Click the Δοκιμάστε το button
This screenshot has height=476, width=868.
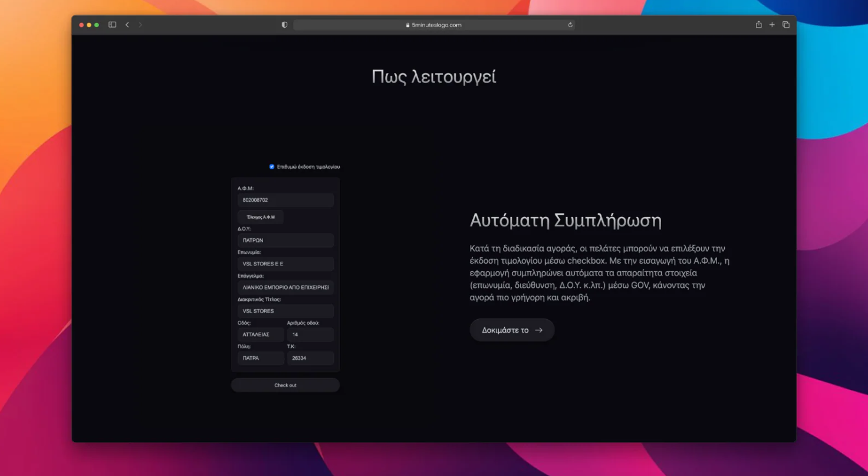point(512,330)
